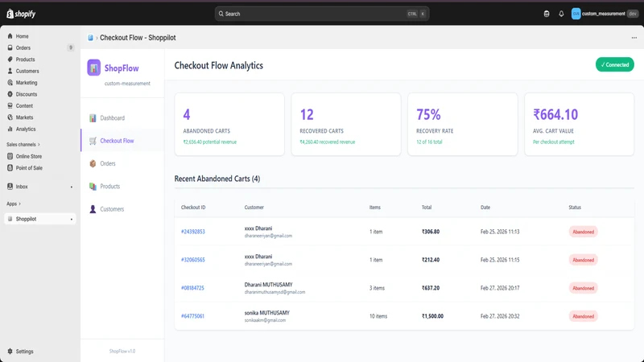The height and width of the screenshot is (362, 644).
Task: Open Products in ShopFlow menu
Action: [x=122, y=187]
